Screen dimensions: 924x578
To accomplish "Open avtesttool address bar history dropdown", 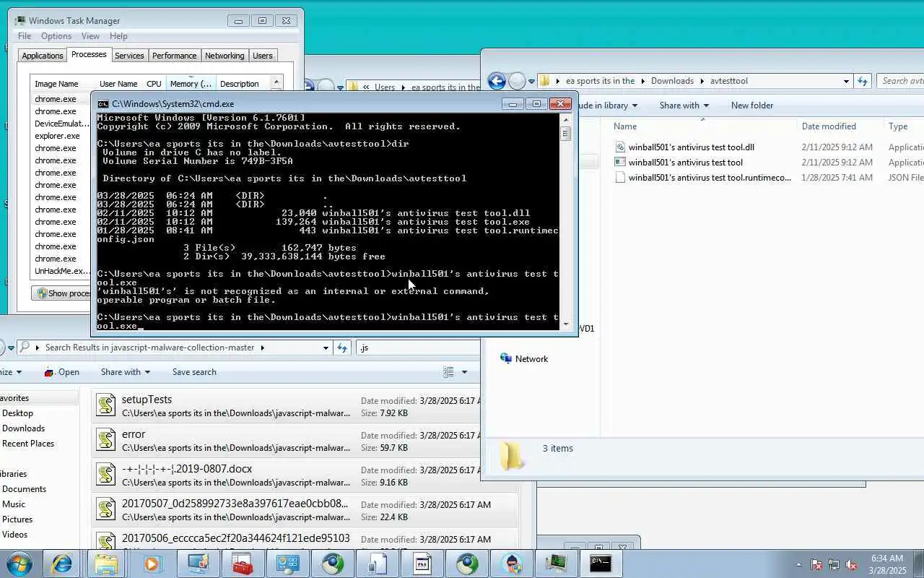I will [x=846, y=81].
